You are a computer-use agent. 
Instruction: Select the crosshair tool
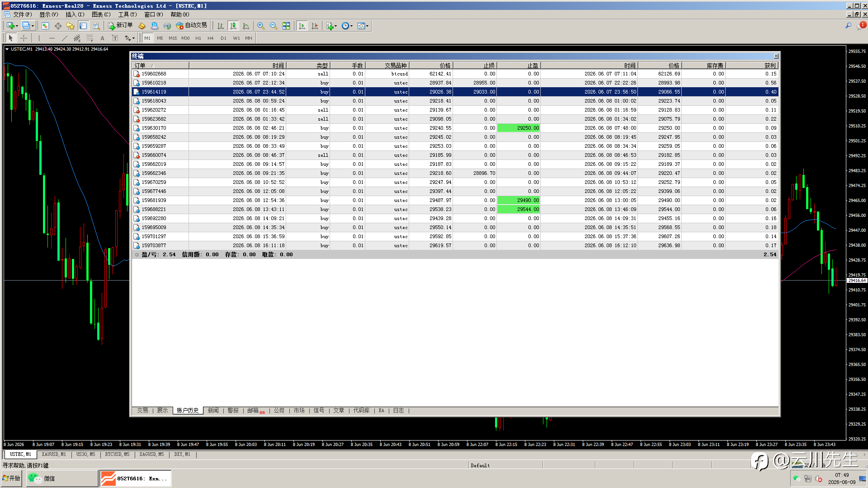coord(24,38)
